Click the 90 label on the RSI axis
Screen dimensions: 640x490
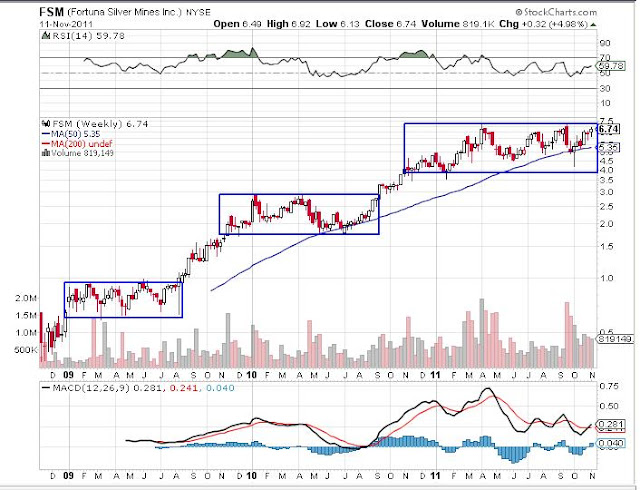coord(605,43)
